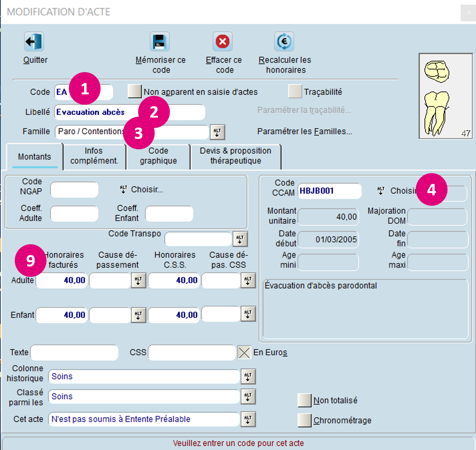
Task: Open the Code Transpo picker button
Action: [x=240, y=239]
